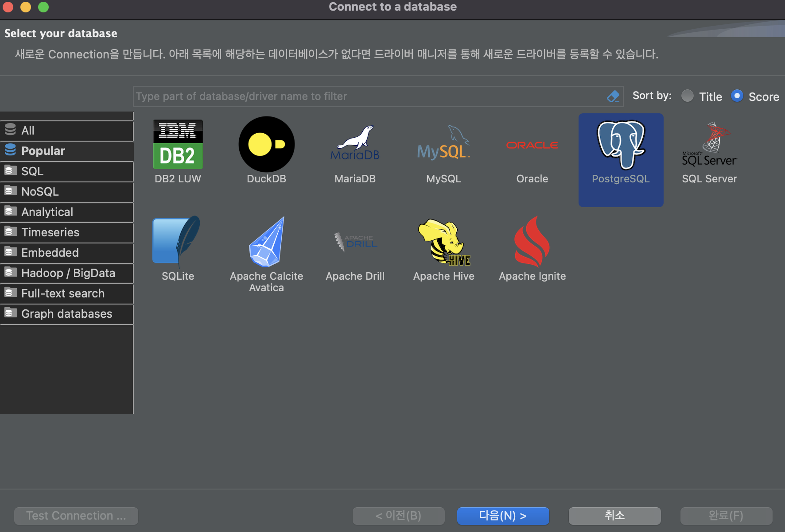This screenshot has width=785, height=532.
Task: Open the NoSQL category
Action: (x=66, y=192)
